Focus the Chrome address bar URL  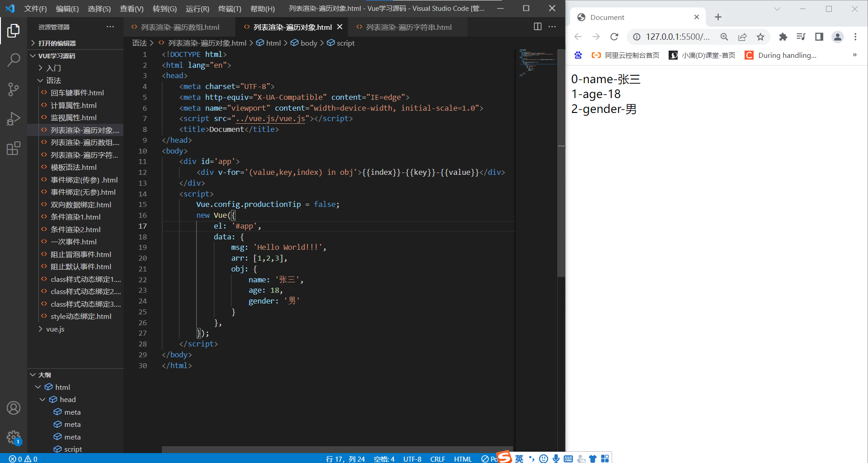[x=677, y=37]
